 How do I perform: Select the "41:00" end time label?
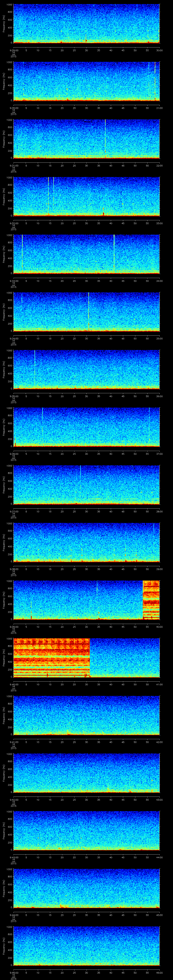160,684
